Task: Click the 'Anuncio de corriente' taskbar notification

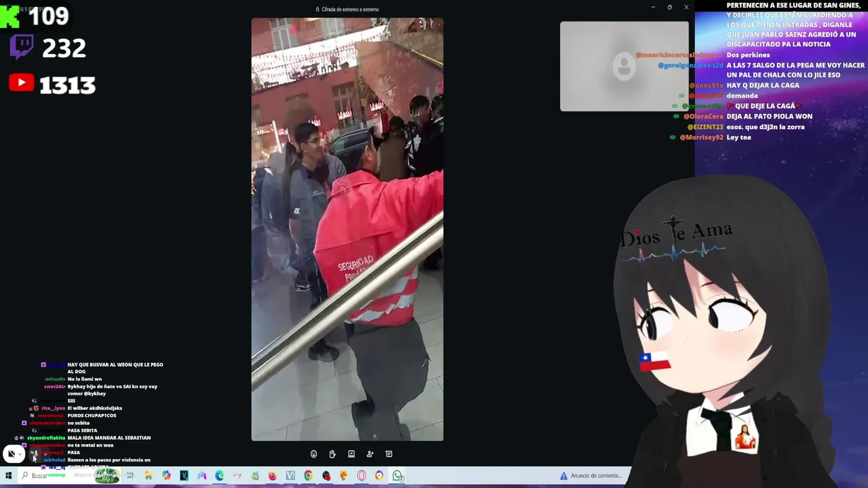Action: click(x=590, y=476)
